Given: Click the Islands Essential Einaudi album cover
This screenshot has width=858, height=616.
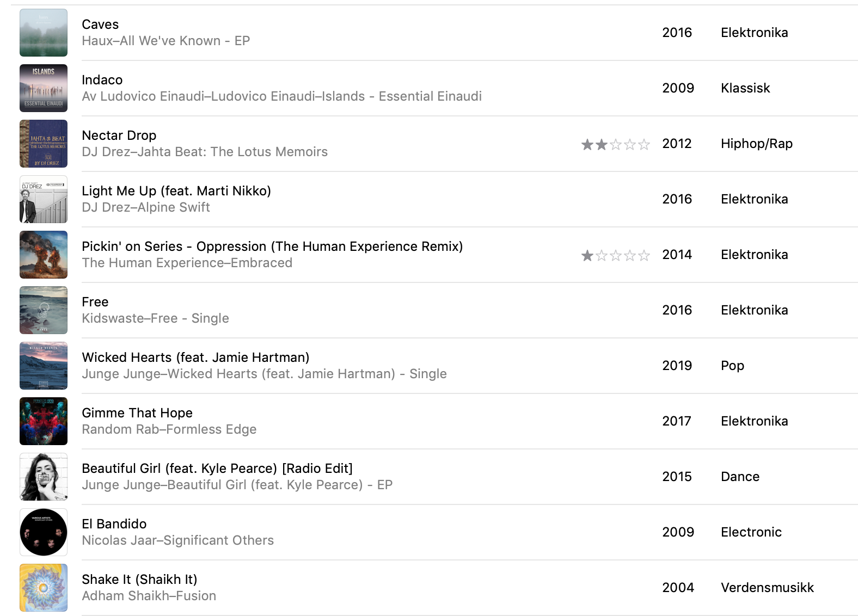Looking at the screenshot, I should point(44,88).
